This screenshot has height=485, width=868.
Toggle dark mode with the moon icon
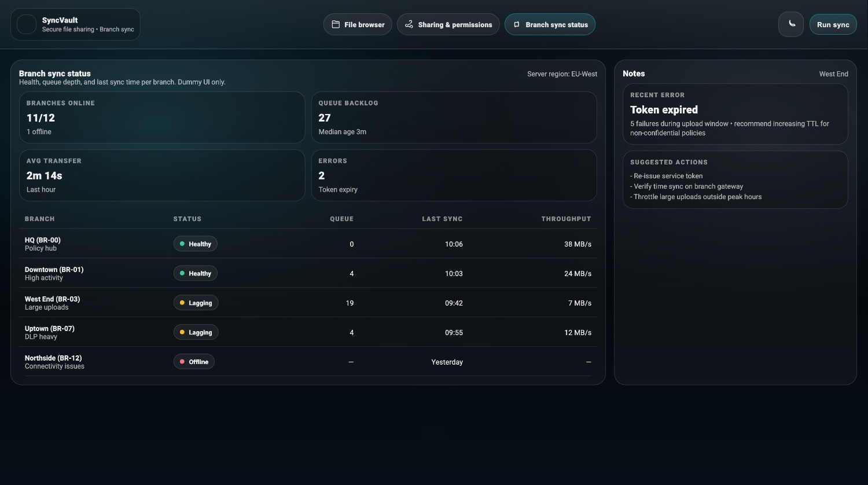pyautogui.click(x=791, y=24)
